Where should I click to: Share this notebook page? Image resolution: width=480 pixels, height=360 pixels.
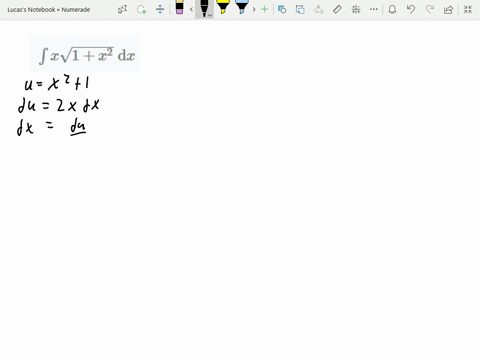pyautogui.click(x=448, y=10)
